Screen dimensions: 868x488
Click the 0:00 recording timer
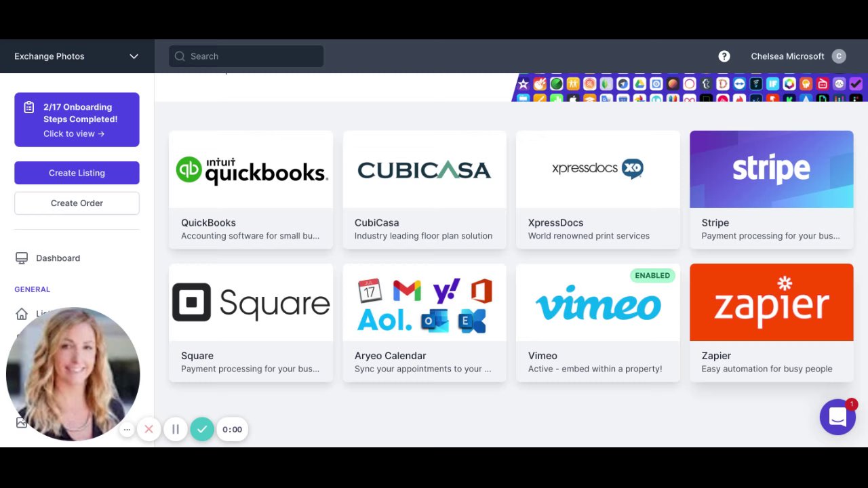(x=232, y=429)
